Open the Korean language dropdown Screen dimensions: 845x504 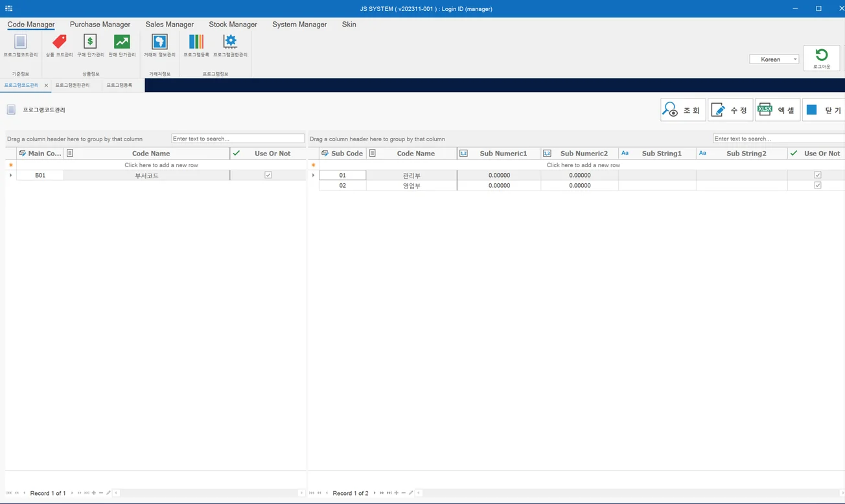[x=774, y=59]
